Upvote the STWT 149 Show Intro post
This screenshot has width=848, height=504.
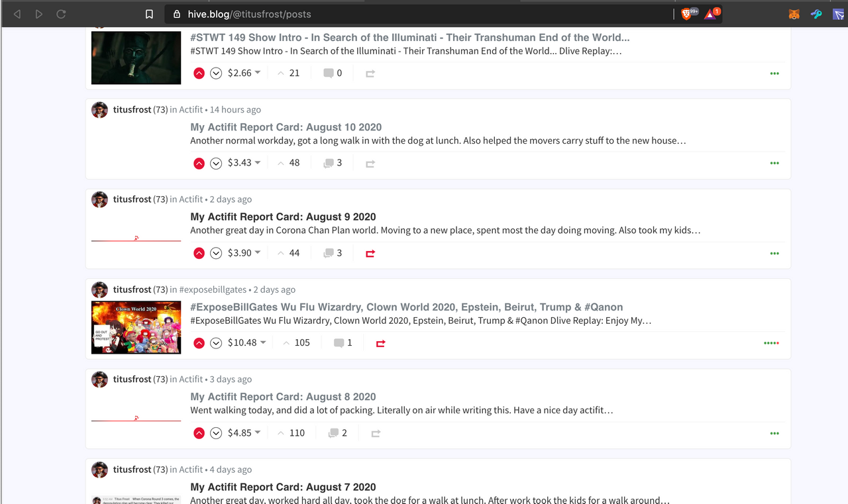(199, 74)
